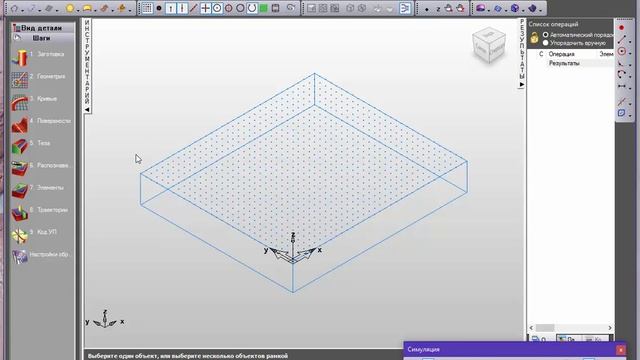Select the red circle geometry tool
640x360 pixels.
pyautogui.click(x=621, y=51)
